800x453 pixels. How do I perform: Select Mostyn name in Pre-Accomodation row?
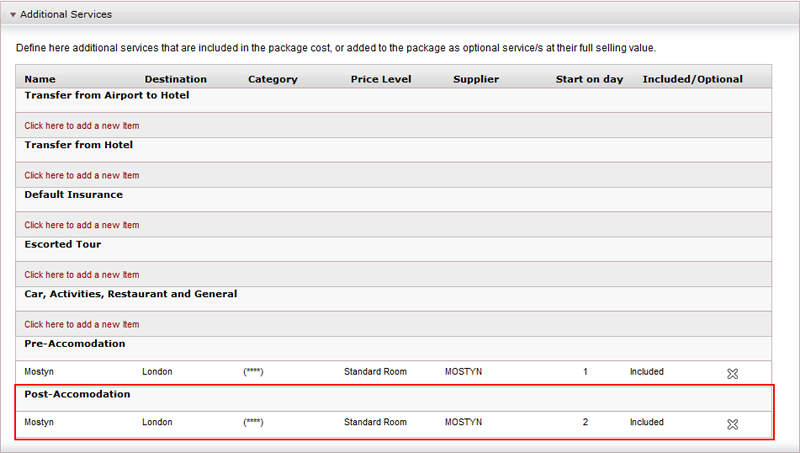39,372
